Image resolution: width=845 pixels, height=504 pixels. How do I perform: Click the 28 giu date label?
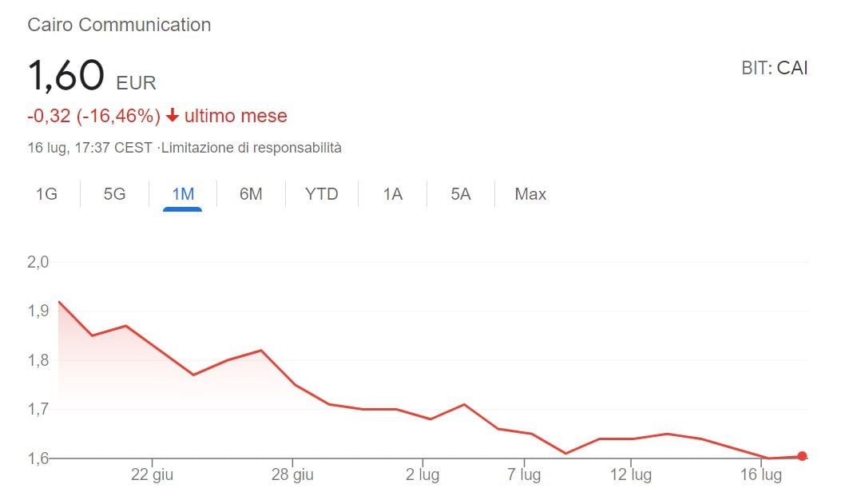(292, 475)
